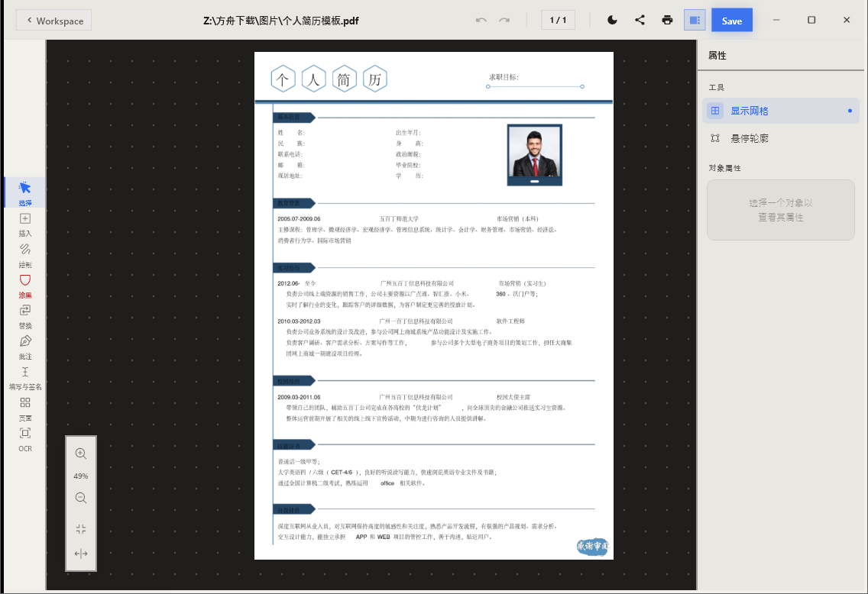Select the 涂黑 (Redact) tool

[x=25, y=286]
